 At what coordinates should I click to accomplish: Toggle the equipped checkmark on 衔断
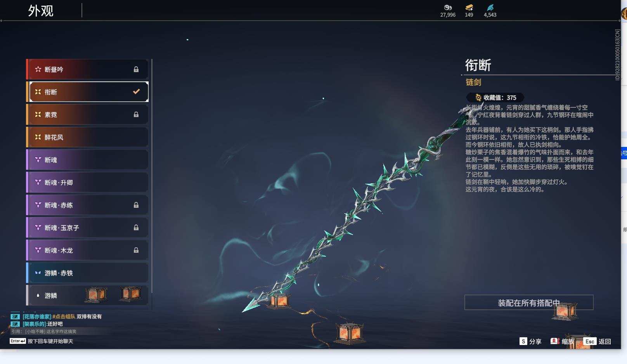[x=136, y=92]
